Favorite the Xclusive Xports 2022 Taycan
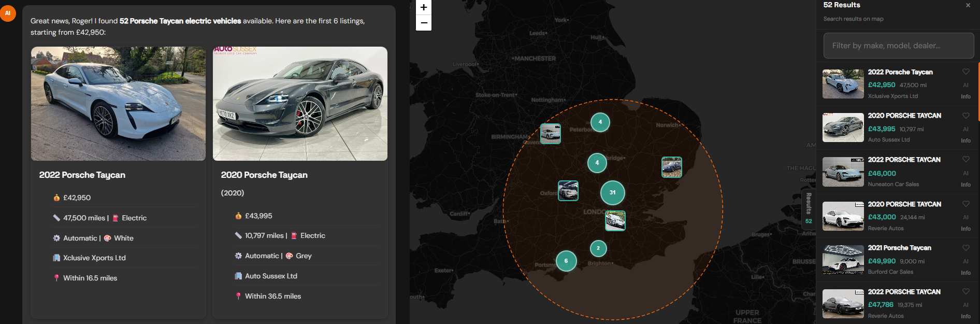This screenshot has width=980, height=324. coord(965,72)
